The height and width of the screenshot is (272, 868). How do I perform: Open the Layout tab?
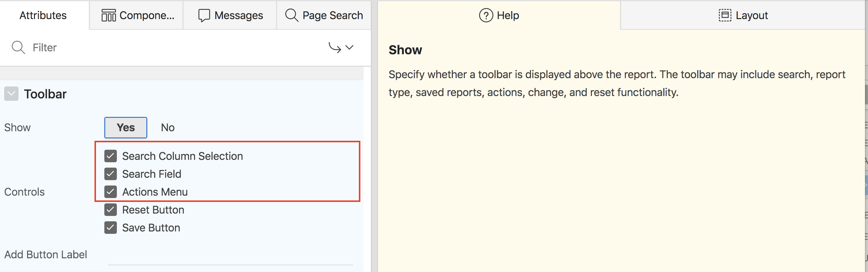pyautogui.click(x=743, y=16)
